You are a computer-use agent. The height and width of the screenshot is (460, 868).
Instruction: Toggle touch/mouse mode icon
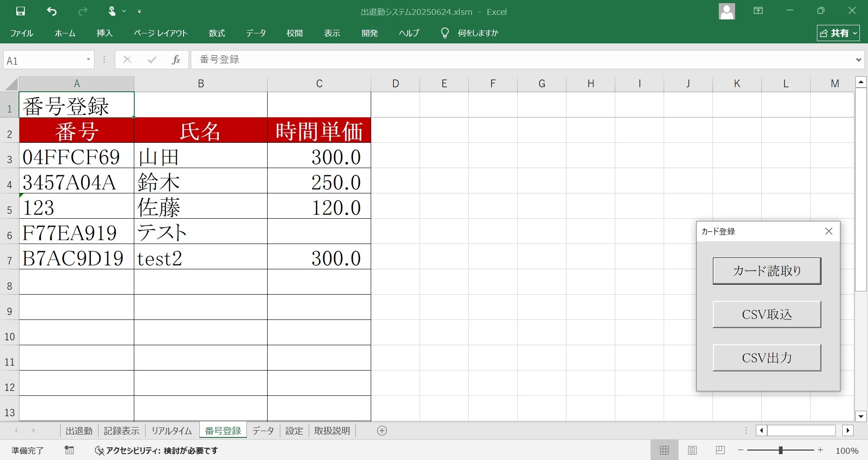[x=112, y=11]
